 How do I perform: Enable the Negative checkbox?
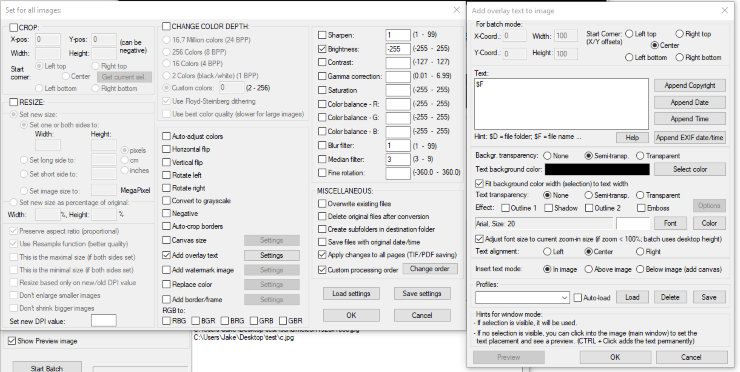click(x=166, y=213)
